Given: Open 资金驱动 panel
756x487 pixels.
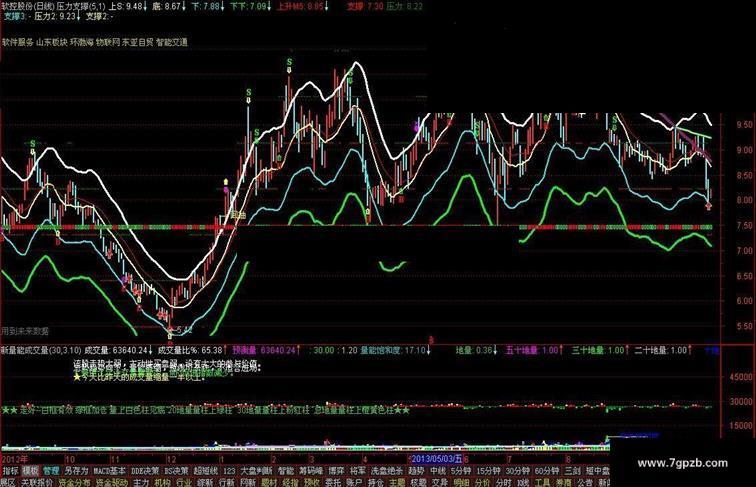Looking at the screenshot, I should (x=112, y=483).
